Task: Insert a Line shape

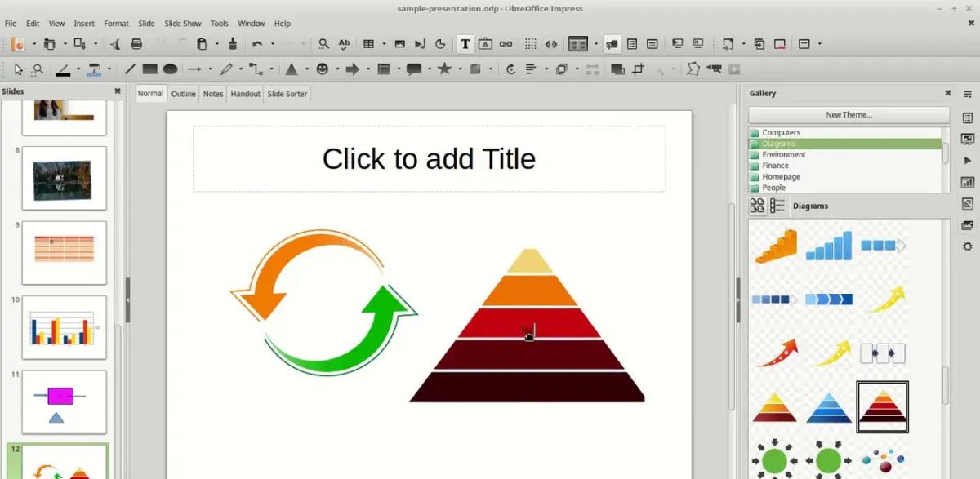Action: click(129, 69)
